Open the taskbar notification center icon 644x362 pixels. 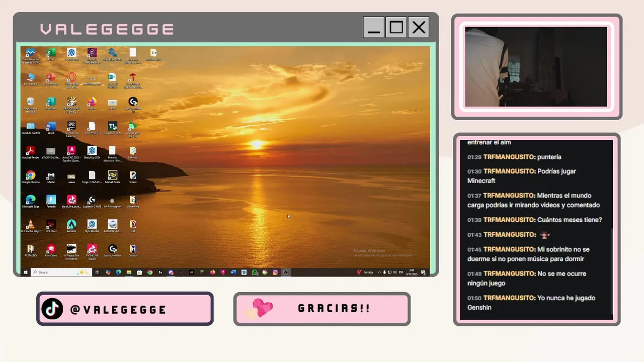tap(423, 272)
